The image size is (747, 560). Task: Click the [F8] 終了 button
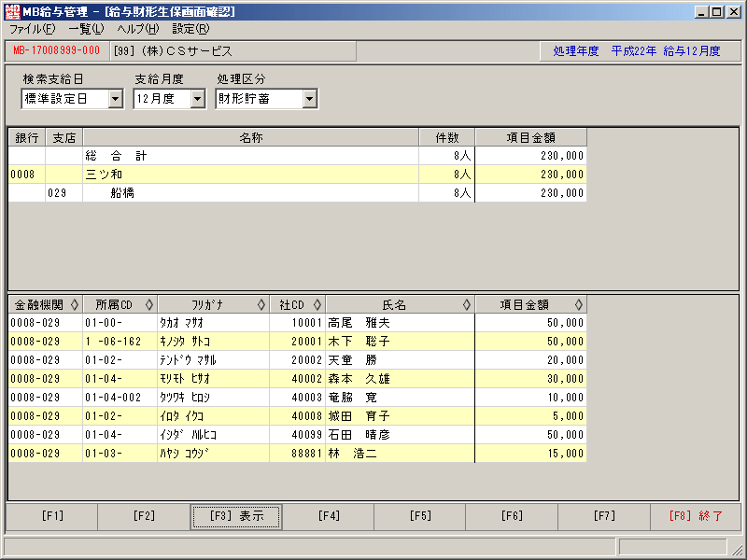point(696,517)
